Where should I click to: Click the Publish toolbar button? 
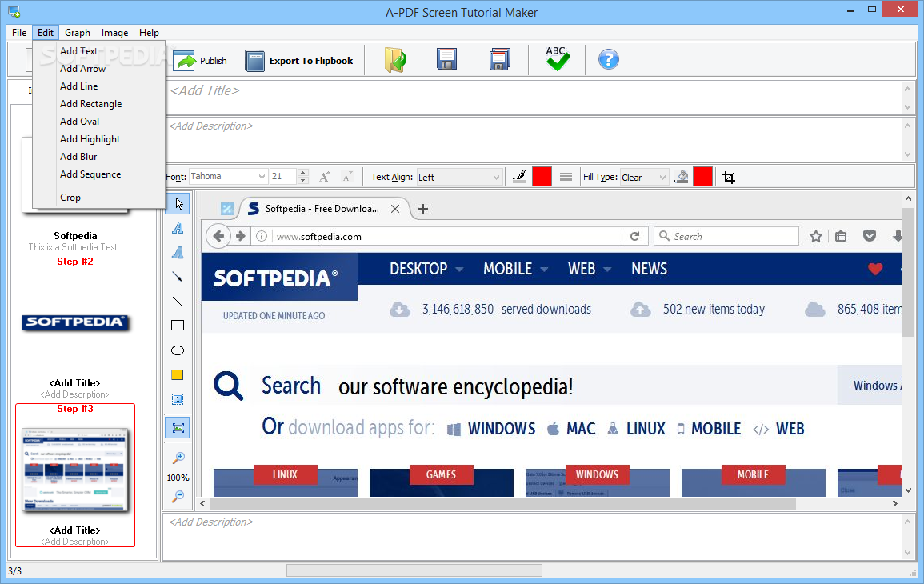(x=200, y=60)
